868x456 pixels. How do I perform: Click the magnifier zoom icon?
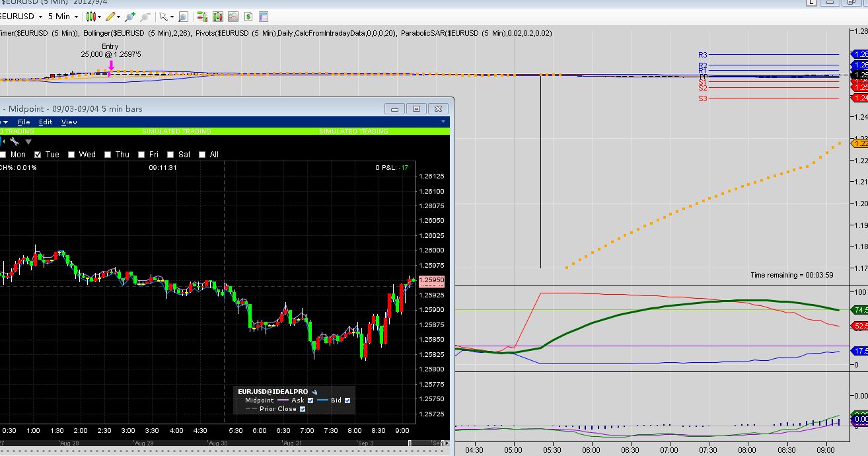(183, 17)
